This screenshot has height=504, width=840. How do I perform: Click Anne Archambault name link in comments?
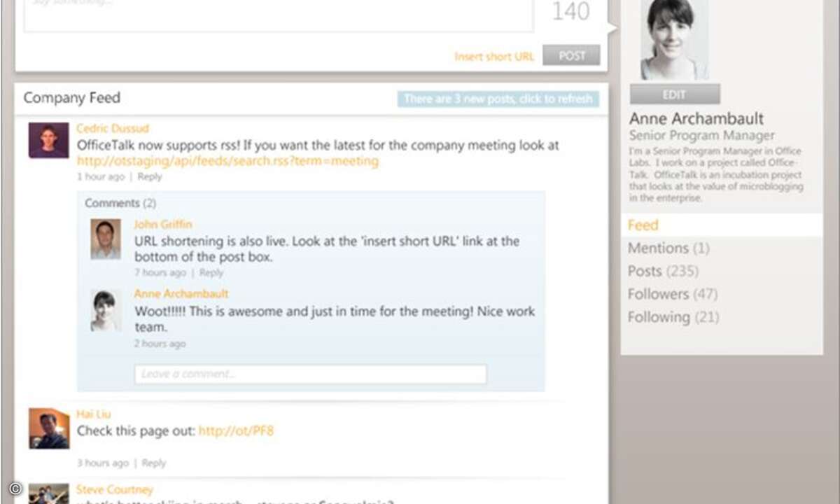coord(181,293)
